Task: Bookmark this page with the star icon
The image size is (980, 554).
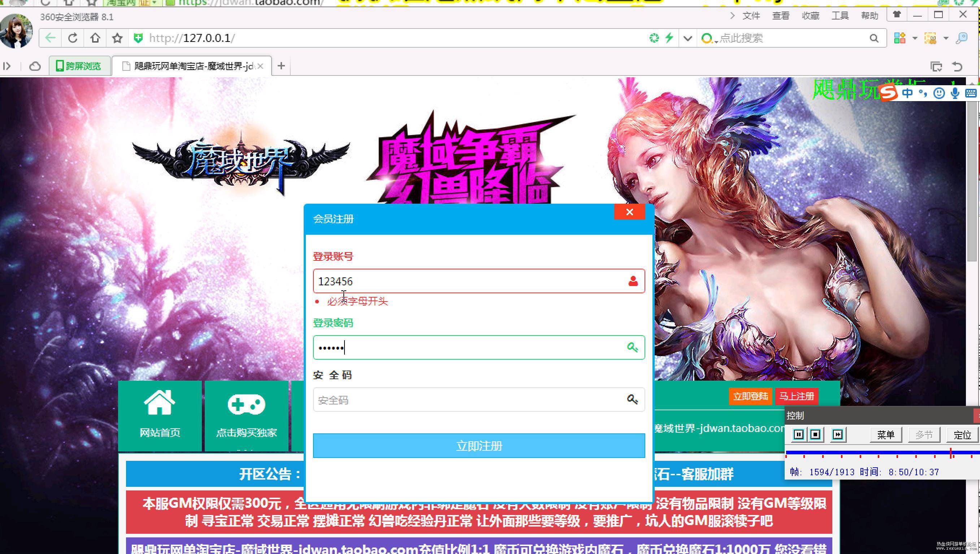Action: pyautogui.click(x=117, y=38)
